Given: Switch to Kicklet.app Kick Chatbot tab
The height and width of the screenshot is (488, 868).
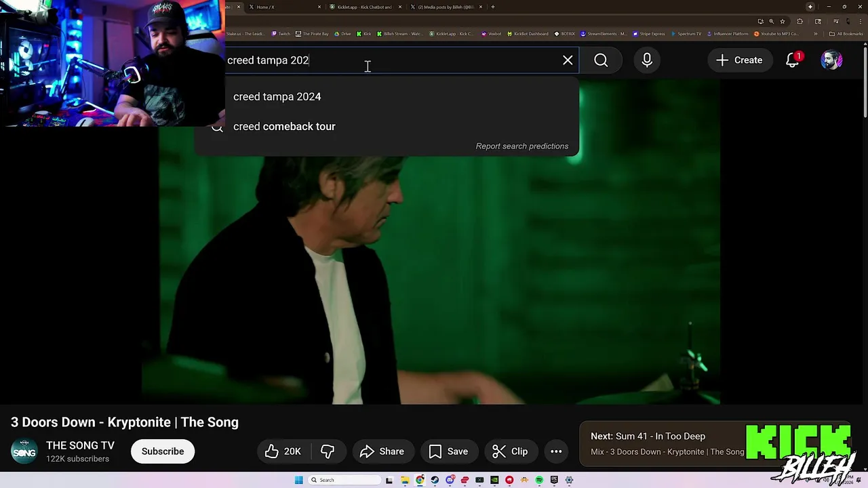Looking at the screenshot, I should [x=366, y=7].
